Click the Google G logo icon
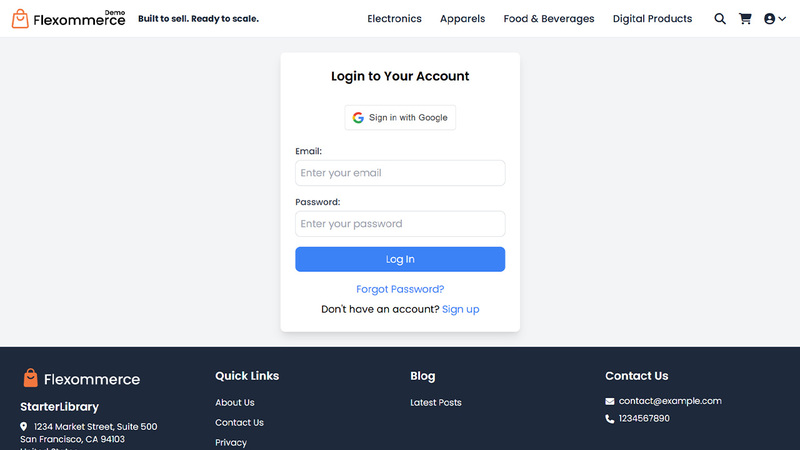 click(x=358, y=117)
